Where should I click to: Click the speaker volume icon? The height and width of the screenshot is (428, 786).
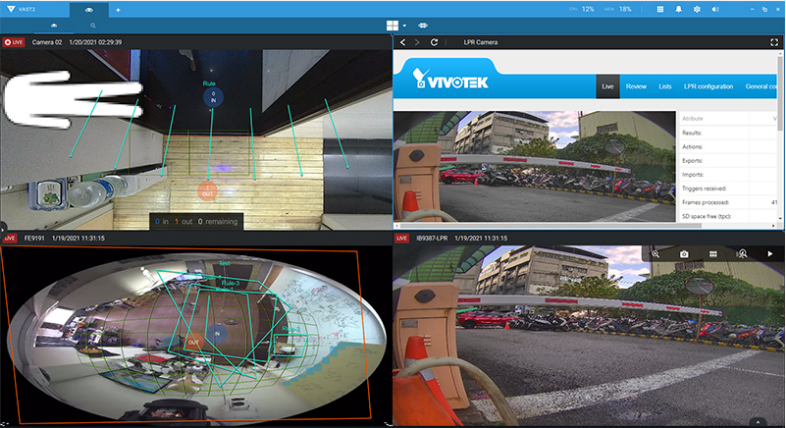click(x=715, y=9)
